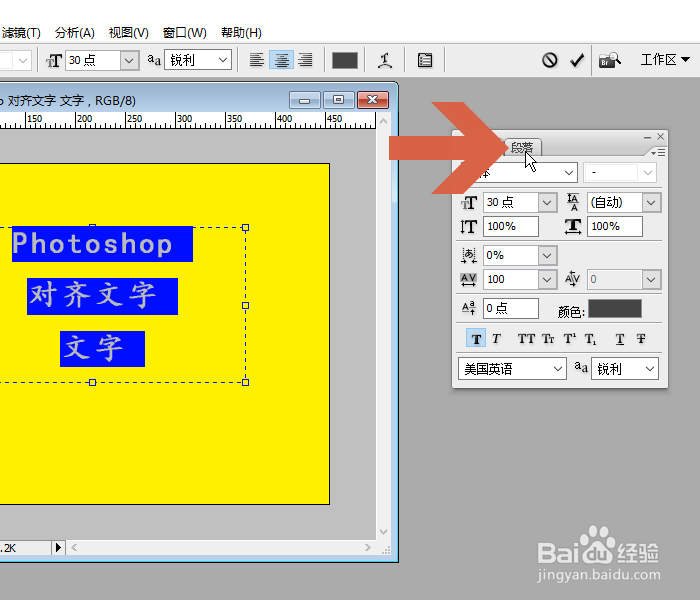The height and width of the screenshot is (600, 700).
Task: Minimize the document window
Action: click(304, 100)
